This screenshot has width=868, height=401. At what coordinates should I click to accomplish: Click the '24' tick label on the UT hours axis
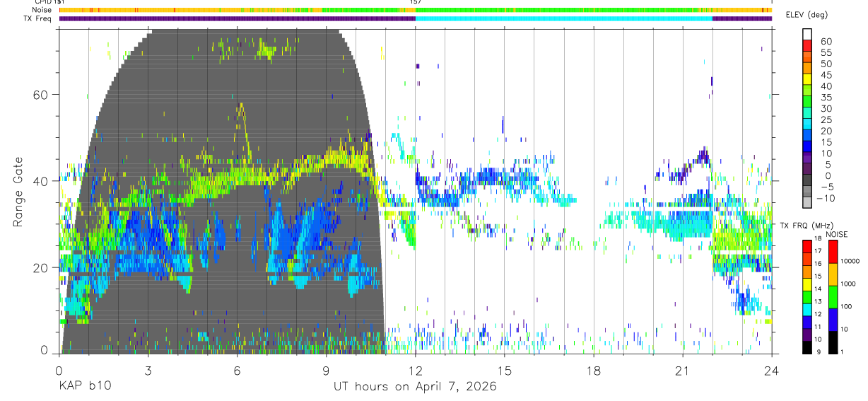(x=772, y=371)
